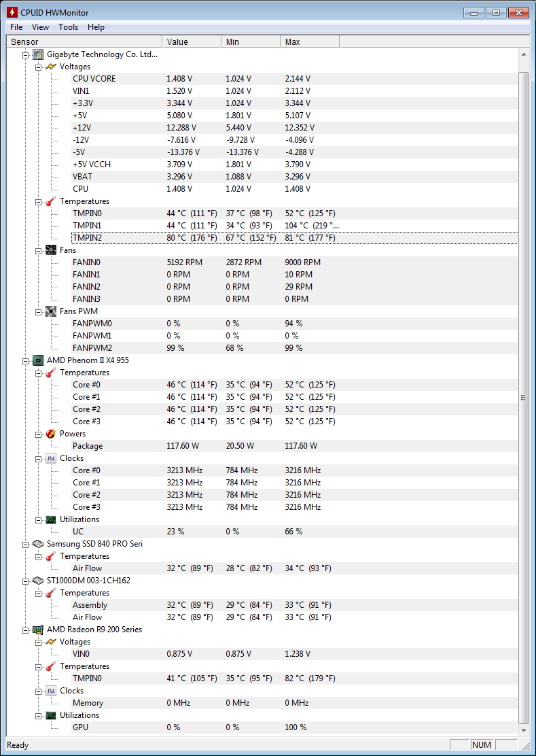Click the 5192 RPM FANIN0 value
Image resolution: width=536 pixels, height=756 pixels.
pyautogui.click(x=185, y=262)
